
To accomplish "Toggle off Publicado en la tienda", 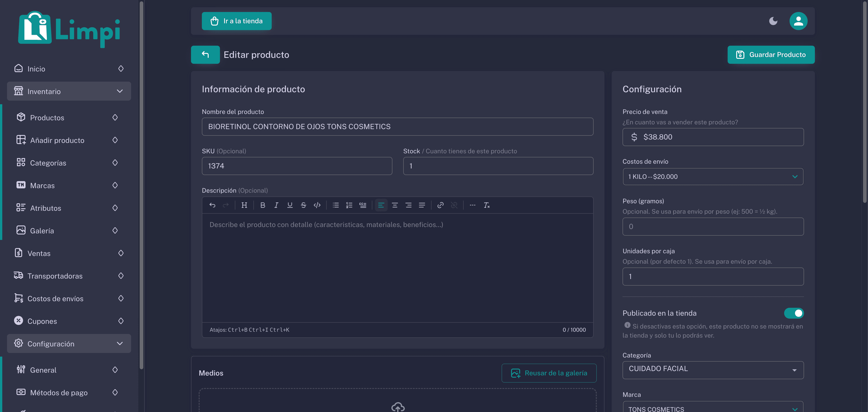I will tap(794, 313).
